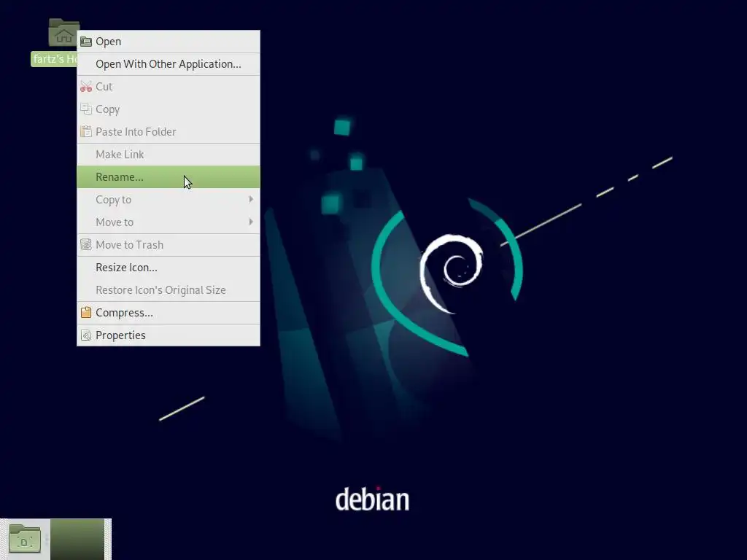The image size is (747, 560).
Task: Select Move to Trash
Action: [x=169, y=245]
